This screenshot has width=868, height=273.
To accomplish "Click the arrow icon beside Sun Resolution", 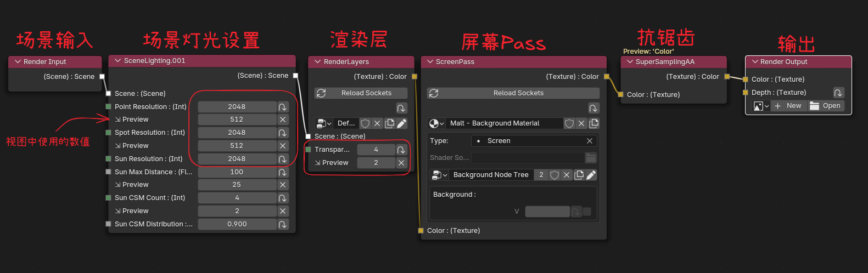I will click(283, 159).
